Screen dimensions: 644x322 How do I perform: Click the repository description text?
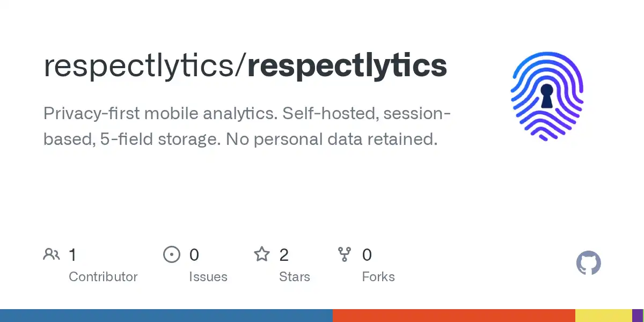[x=247, y=126]
